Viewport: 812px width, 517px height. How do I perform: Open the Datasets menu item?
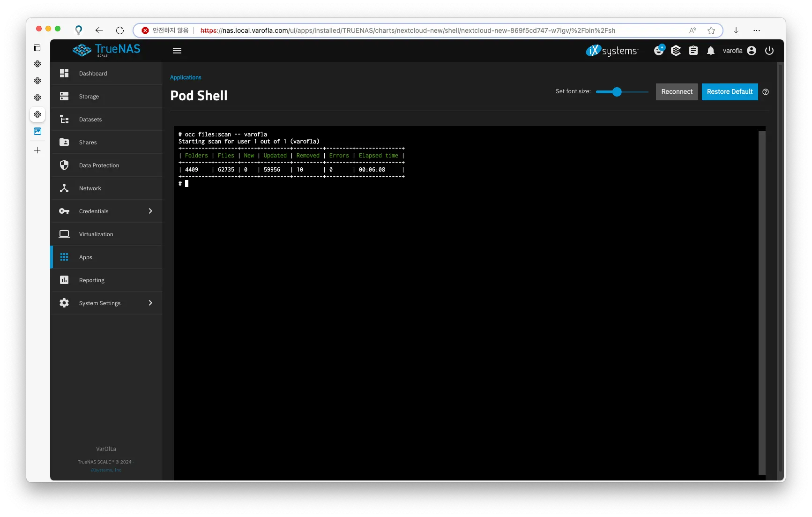pyautogui.click(x=107, y=120)
